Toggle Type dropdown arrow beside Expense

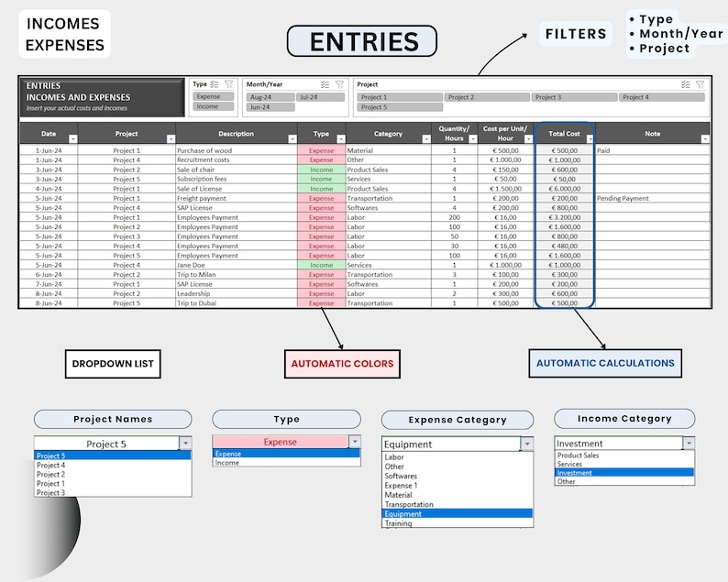(354, 442)
